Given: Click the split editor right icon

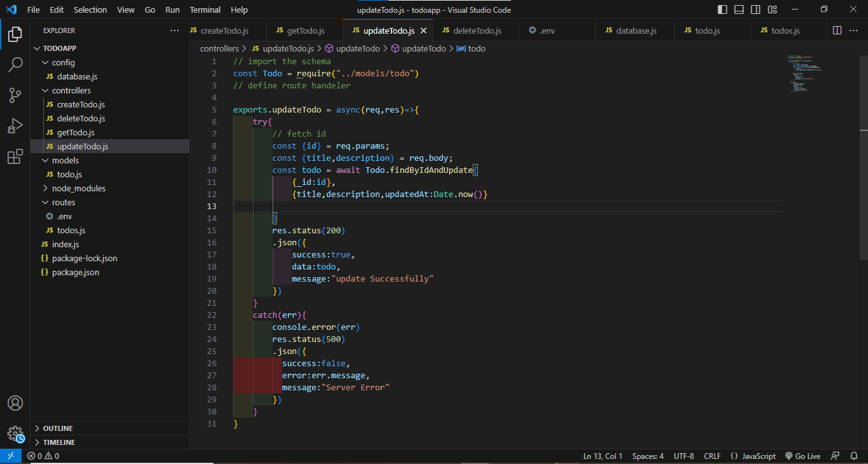Looking at the screenshot, I should (x=837, y=31).
